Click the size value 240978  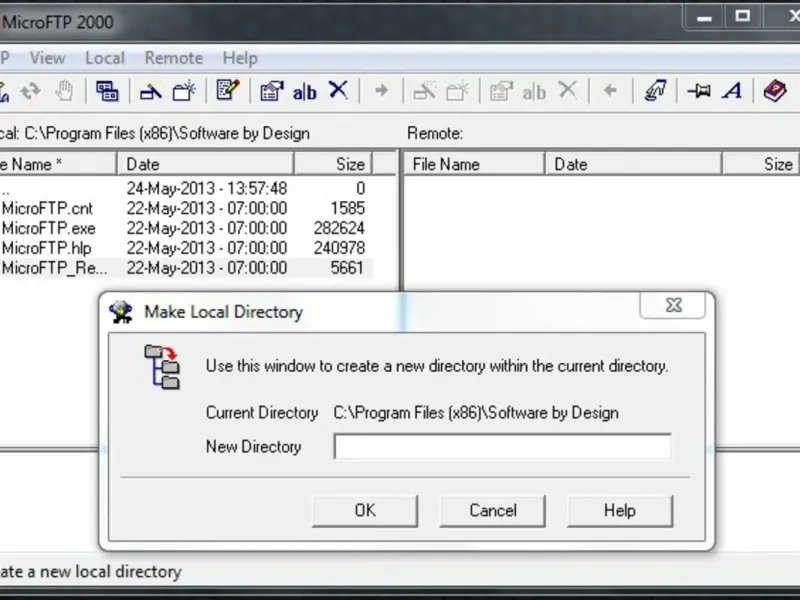[x=339, y=248]
